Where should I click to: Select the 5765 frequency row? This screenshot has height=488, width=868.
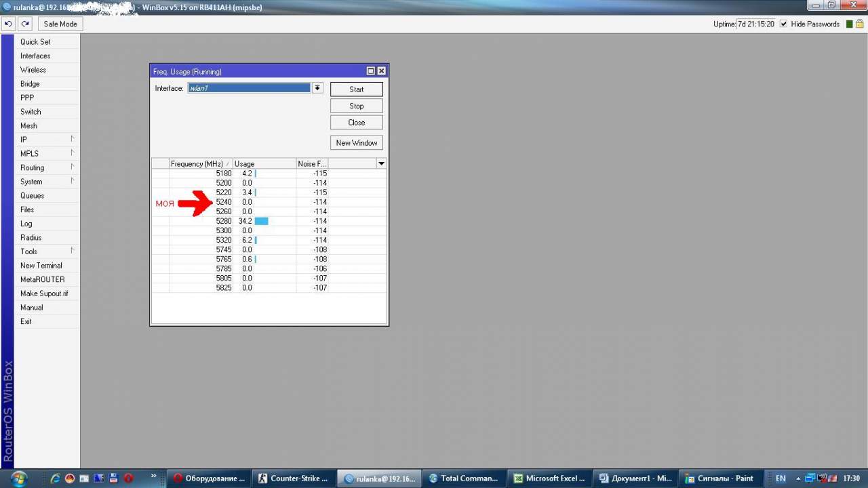269,259
